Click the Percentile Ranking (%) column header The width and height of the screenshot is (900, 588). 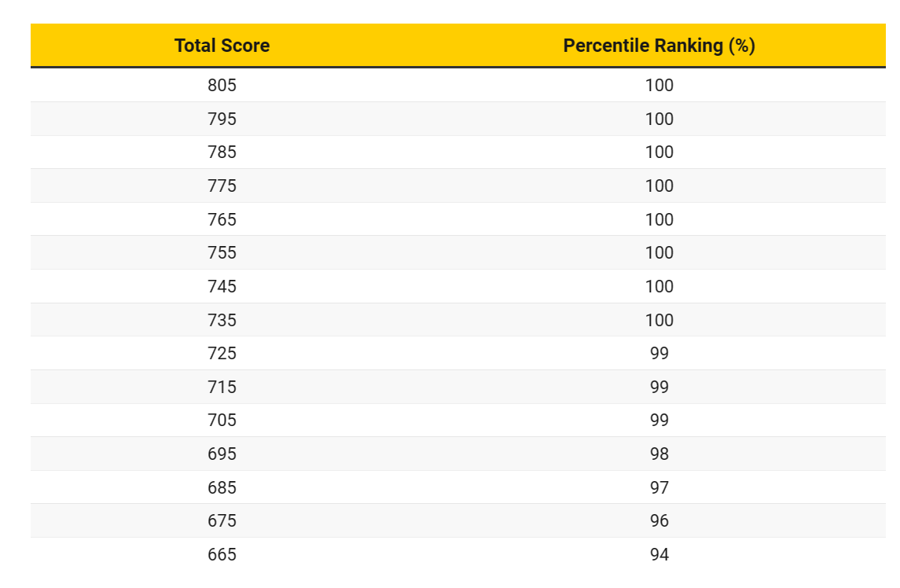click(x=659, y=46)
